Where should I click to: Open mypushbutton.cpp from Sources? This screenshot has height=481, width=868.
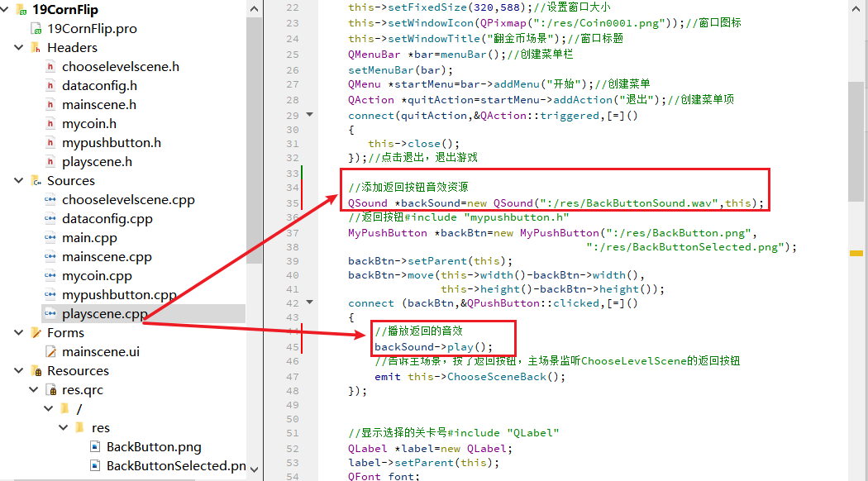(120, 294)
